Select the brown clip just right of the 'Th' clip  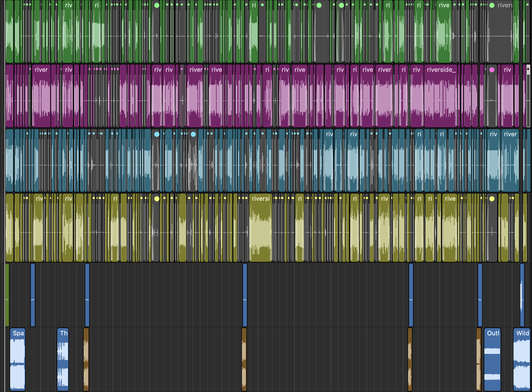click(86, 359)
